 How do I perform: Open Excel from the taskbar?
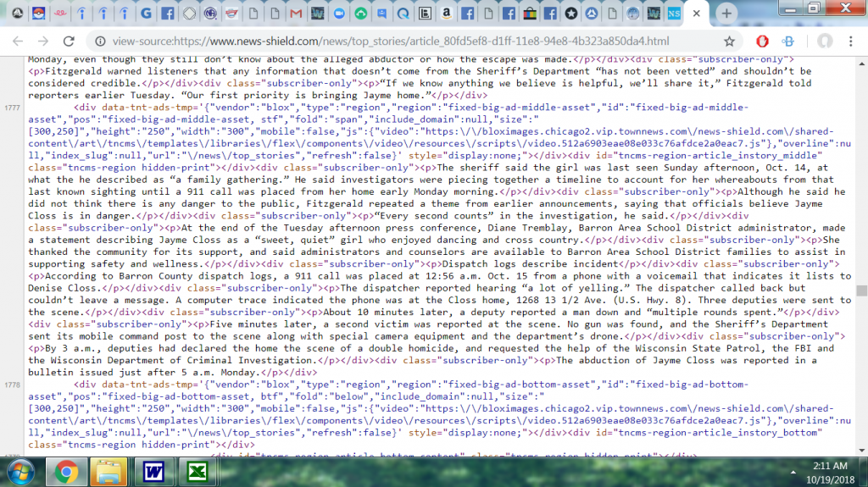coord(198,470)
